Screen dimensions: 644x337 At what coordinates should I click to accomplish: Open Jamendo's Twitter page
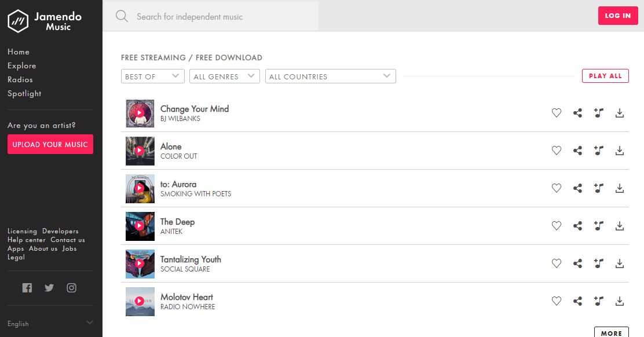point(49,287)
